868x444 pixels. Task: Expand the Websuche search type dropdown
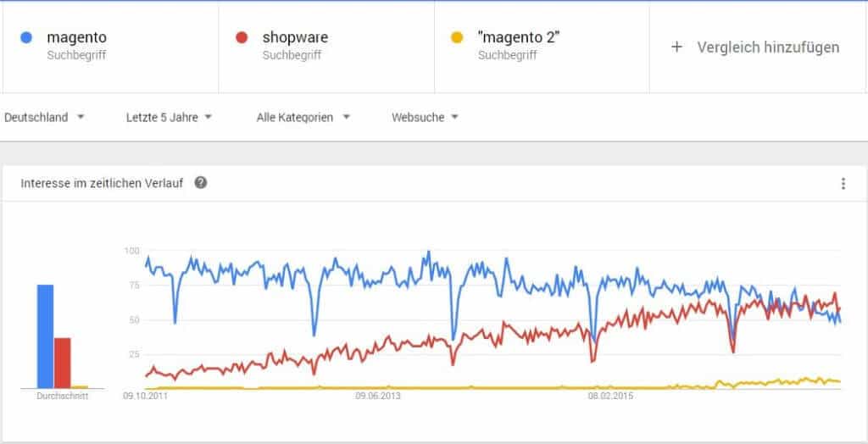coord(425,118)
